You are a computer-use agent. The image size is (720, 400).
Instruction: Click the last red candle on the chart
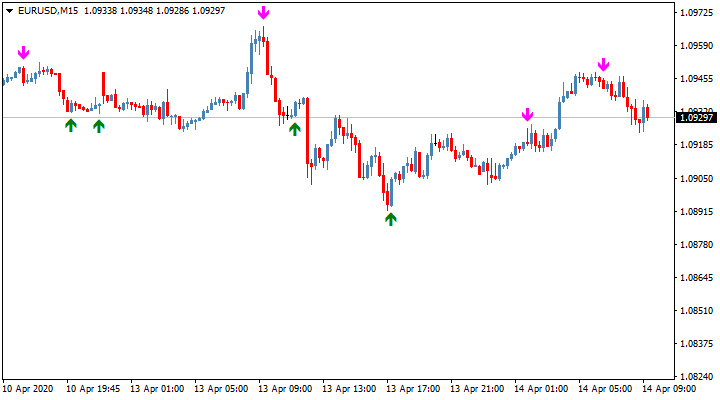[x=647, y=113]
